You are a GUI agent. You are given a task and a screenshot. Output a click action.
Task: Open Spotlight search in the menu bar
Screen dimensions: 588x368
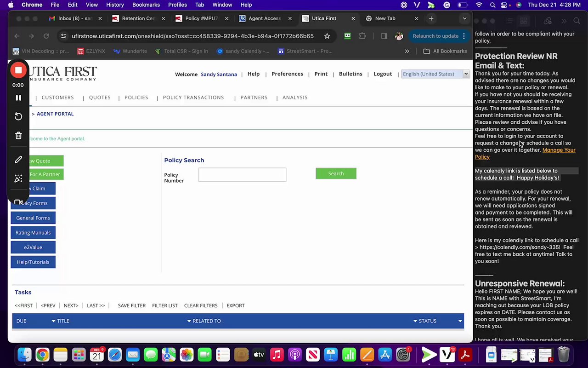[492, 5]
